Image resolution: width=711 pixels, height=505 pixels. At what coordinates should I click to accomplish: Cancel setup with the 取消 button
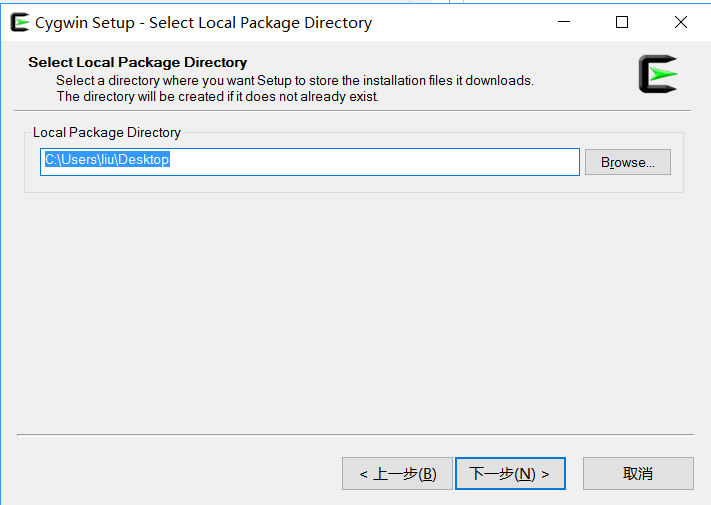click(x=638, y=474)
